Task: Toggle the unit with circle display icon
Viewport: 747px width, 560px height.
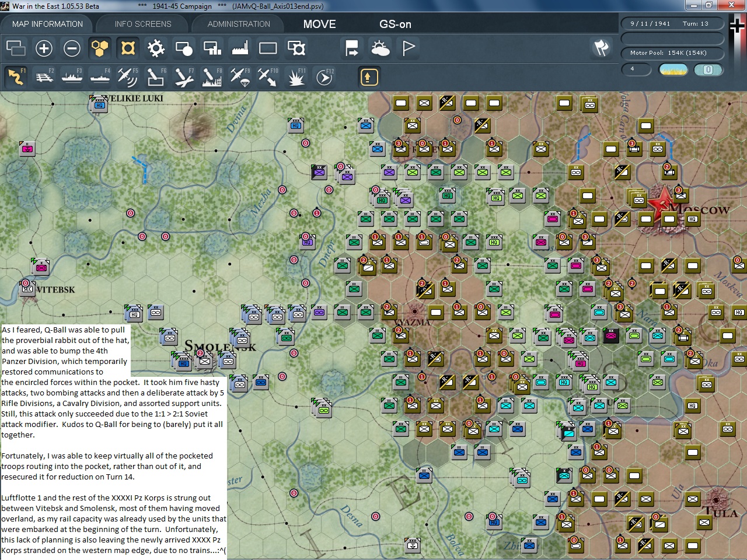Action: point(184,48)
